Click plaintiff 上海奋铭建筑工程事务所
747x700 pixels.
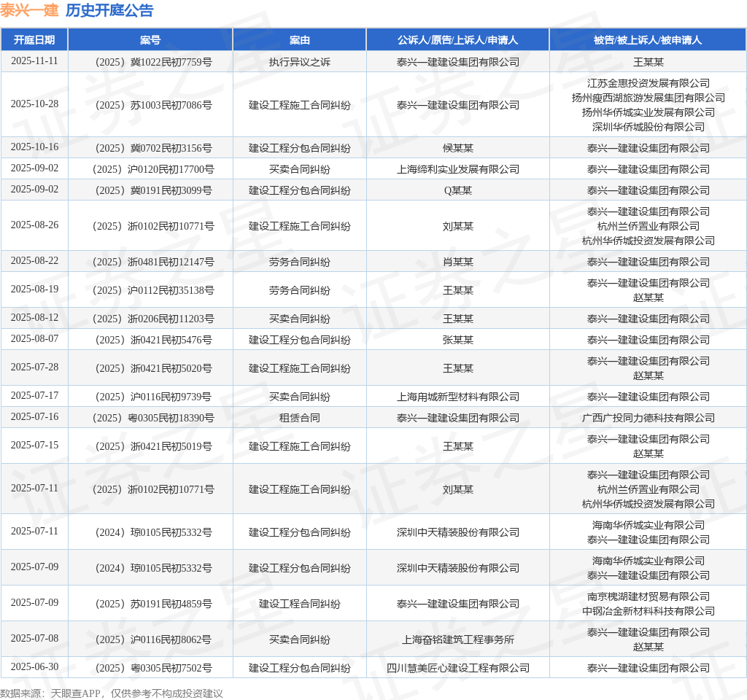pyautogui.click(x=458, y=639)
